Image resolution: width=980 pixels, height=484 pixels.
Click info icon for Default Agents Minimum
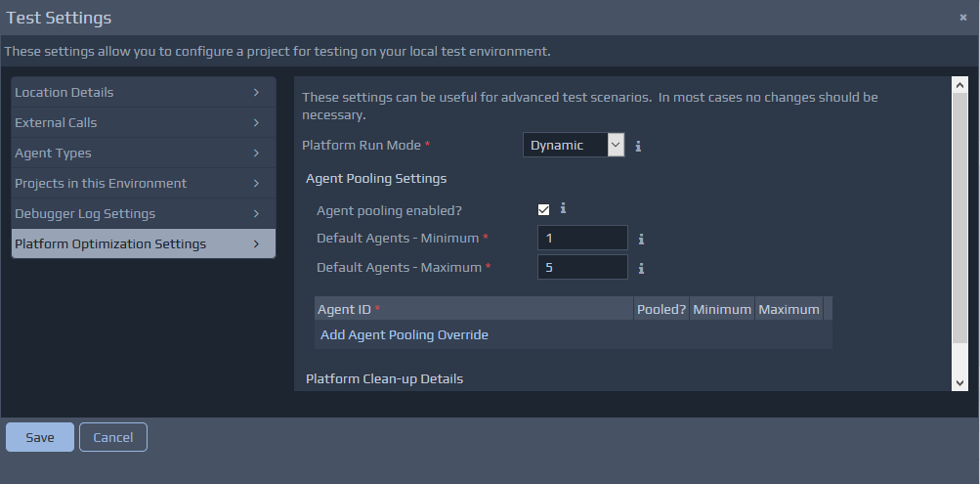641,239
